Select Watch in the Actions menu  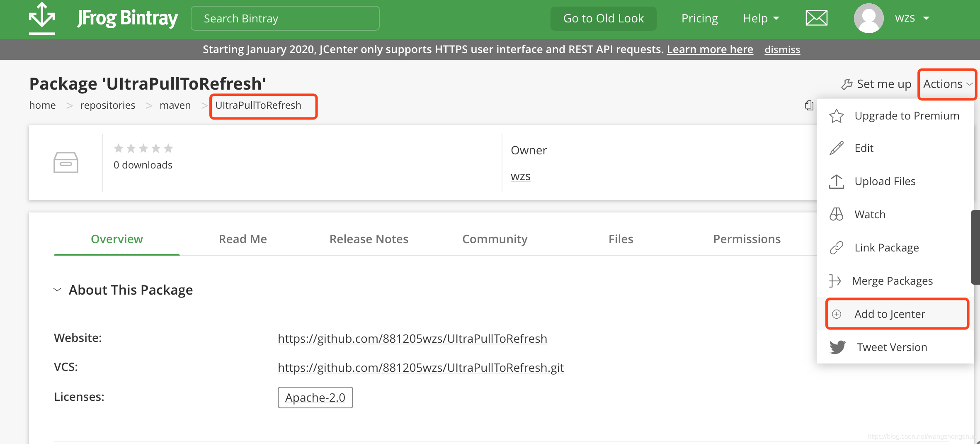(x=895, y=215)
